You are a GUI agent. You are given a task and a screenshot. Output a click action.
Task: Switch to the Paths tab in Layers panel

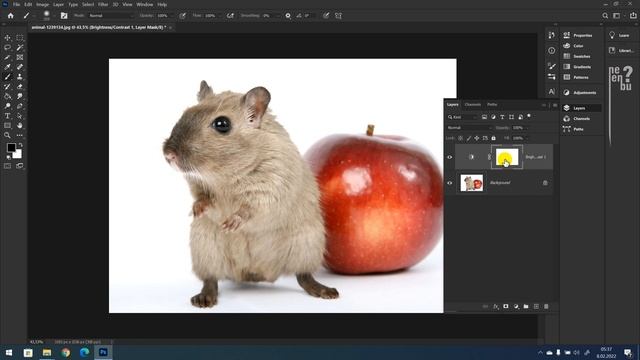click(492, 104)
